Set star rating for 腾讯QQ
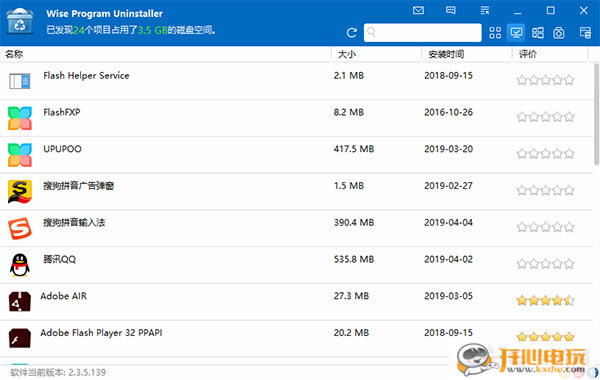 545,264
